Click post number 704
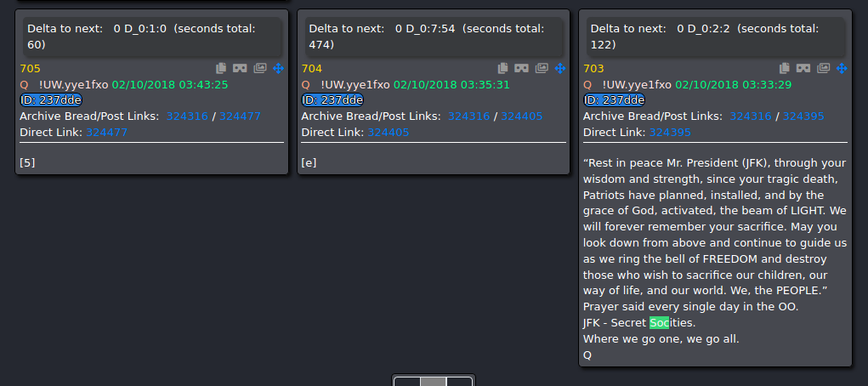 click(x=312, y=69)
